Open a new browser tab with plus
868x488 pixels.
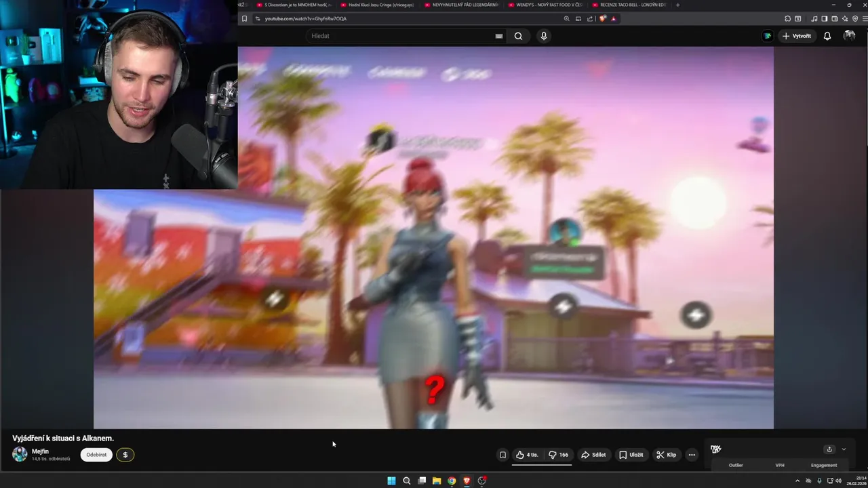(677, 5)
